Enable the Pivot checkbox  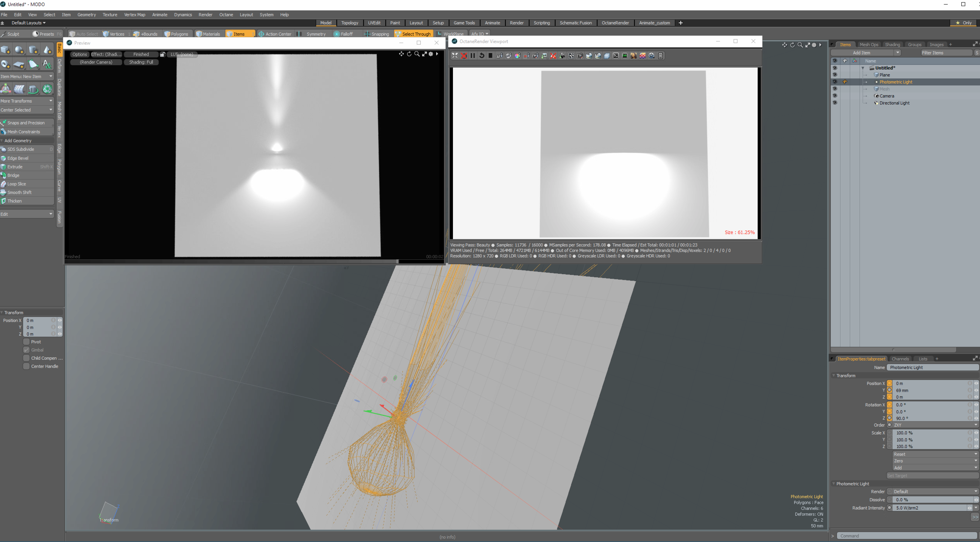pos(26,342)
